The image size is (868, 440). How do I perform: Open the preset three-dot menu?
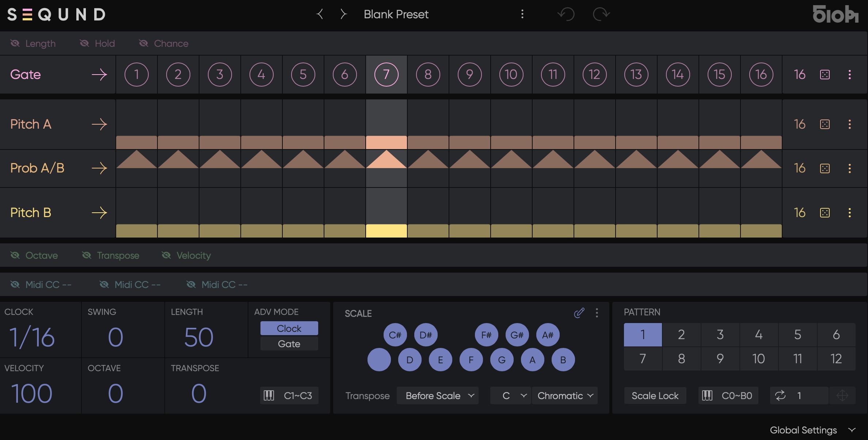click(x=522, y=14)
